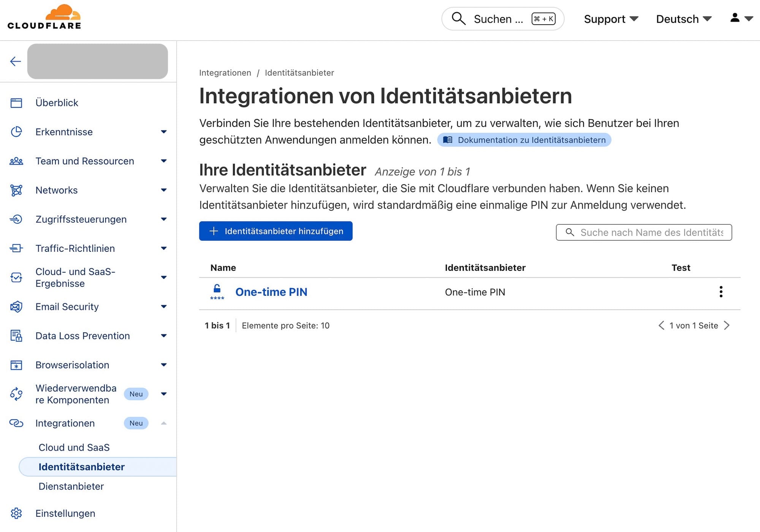Click the Email Security envelope icon

tap(16, 306)
